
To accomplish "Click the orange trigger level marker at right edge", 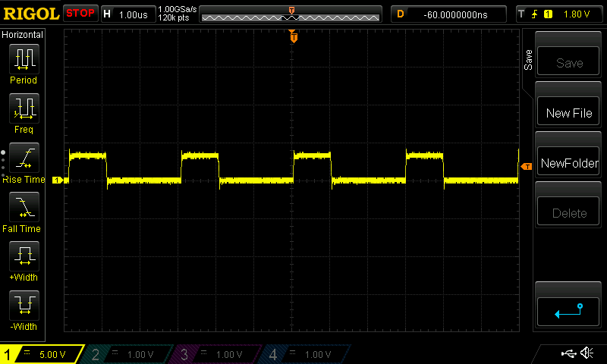I will point(527,166).
